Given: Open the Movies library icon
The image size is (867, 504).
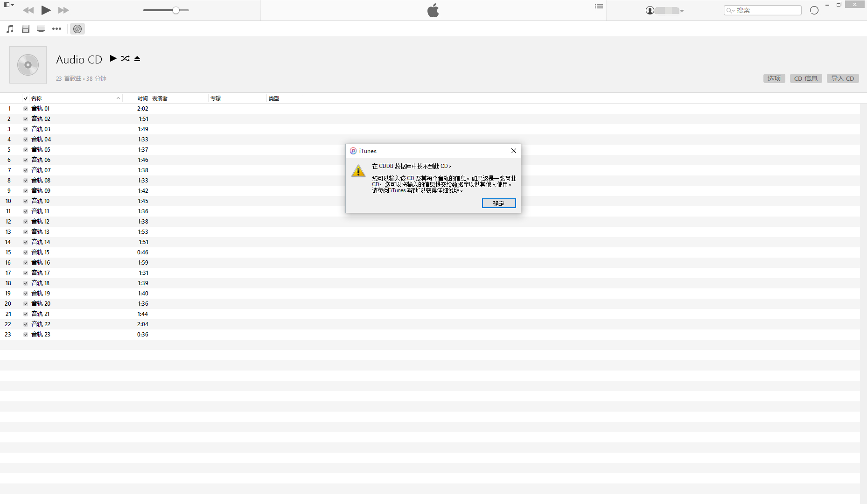Looking at the screenshot, I should (x=26, y=29).
